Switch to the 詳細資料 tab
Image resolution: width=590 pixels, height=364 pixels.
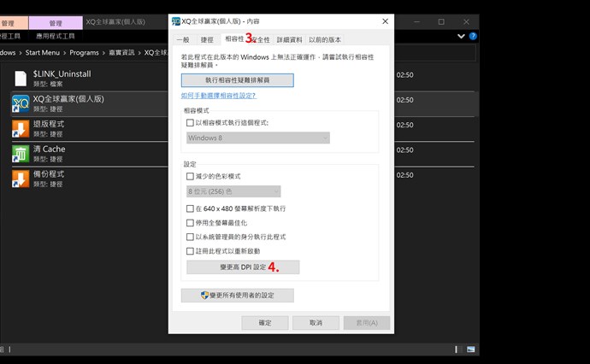(290, 40)
